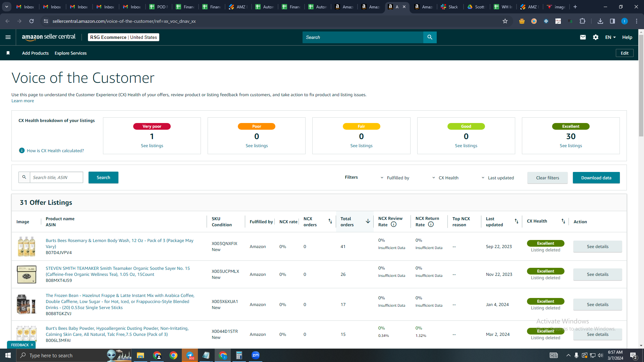Reload the page in Chrome

point(32,21)
